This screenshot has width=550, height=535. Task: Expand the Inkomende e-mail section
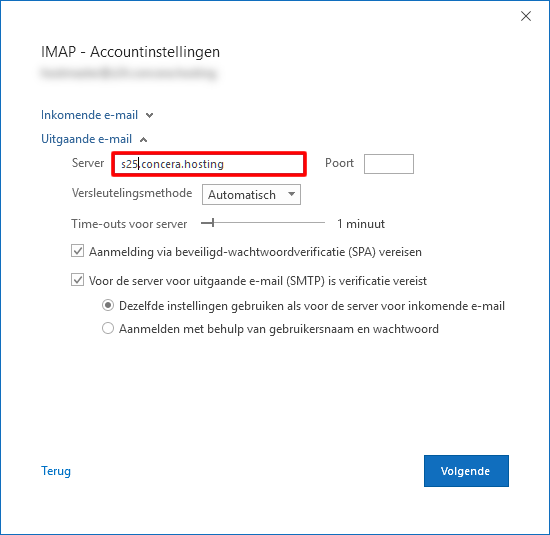click(97, 115)
